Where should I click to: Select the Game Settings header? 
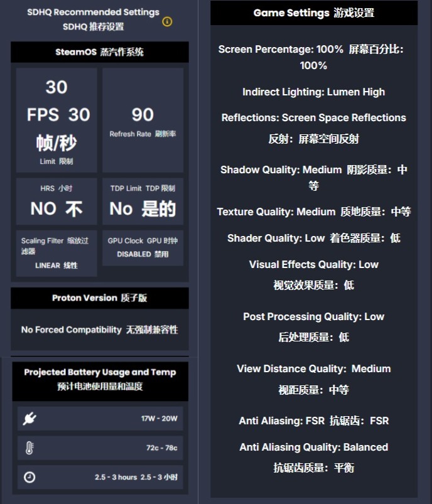pyautogui.click(x=313, y=13)
